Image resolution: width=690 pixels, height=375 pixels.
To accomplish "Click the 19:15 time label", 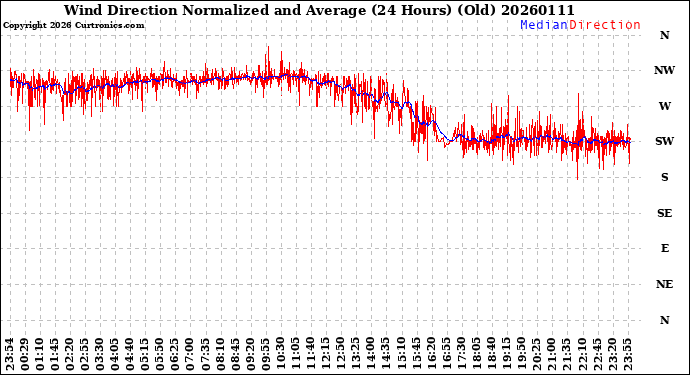I will 506,355.
